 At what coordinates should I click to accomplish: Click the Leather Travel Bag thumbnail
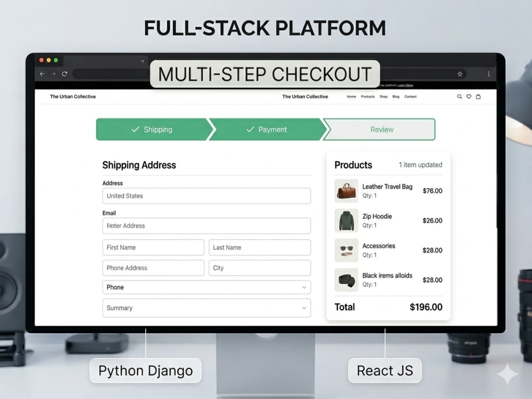[x=346, y=190]
